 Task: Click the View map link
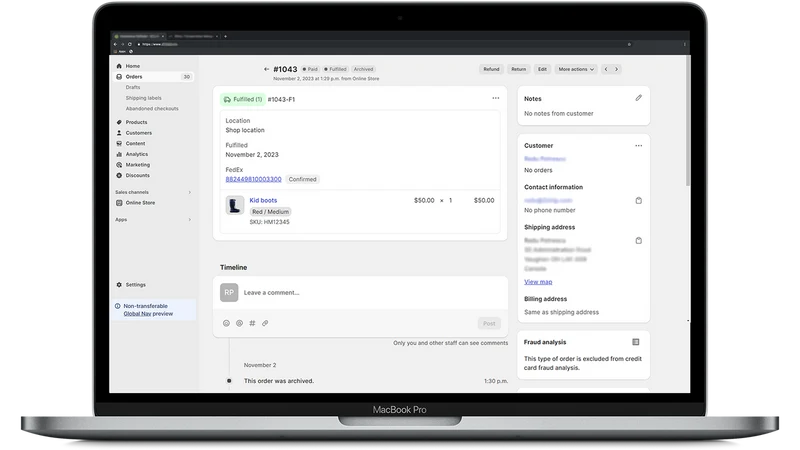coord(538,282)
